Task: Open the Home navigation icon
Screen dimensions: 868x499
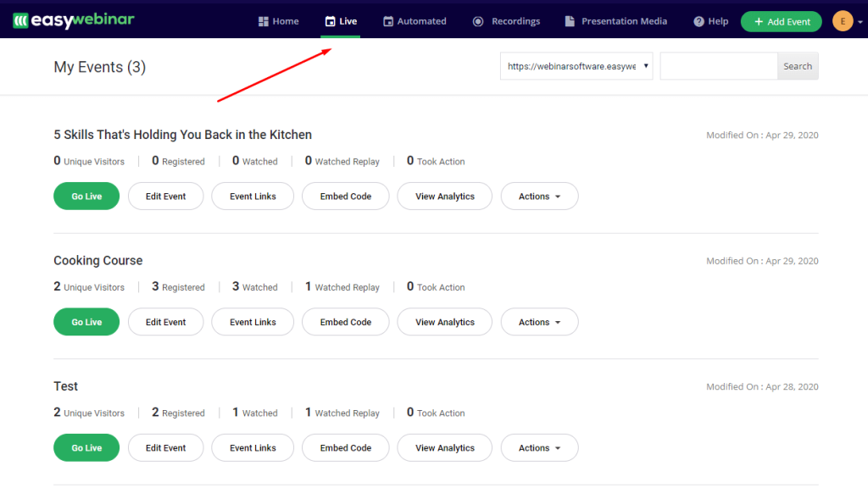Action: click(264, 20)
